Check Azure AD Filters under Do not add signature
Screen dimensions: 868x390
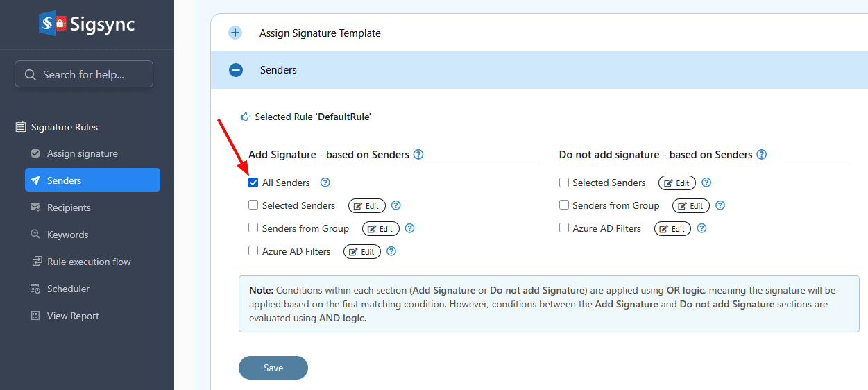point(564,228)
